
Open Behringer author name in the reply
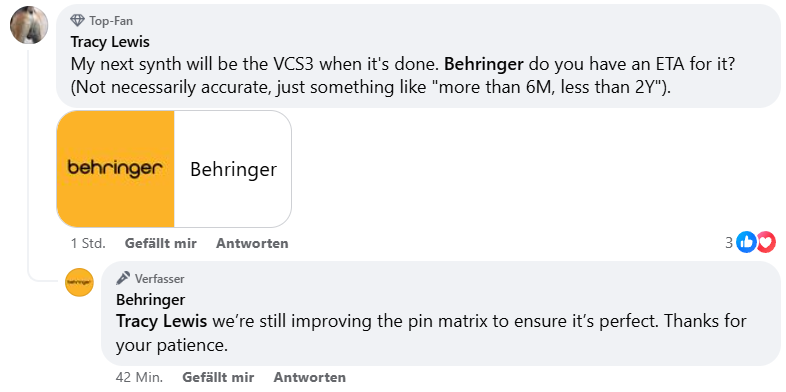click(x=150, y=300)
